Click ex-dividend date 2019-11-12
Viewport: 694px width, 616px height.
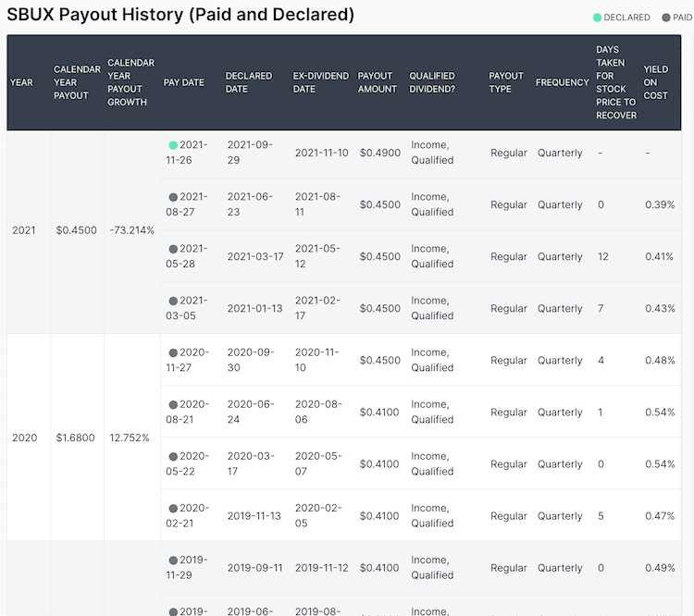pyautogui.click(x=322, y=568)
